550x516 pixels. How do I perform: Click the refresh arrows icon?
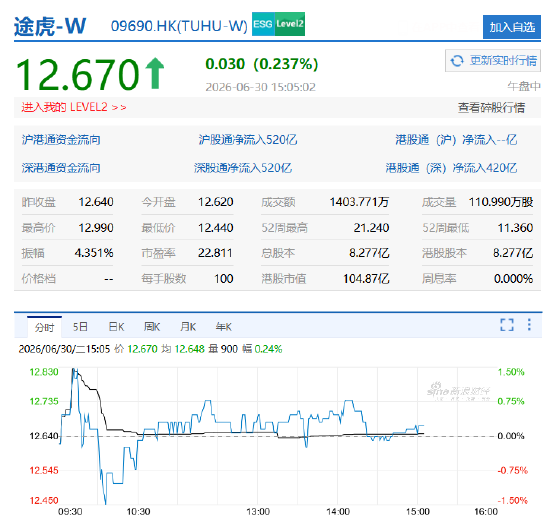[x=457, y=61]
